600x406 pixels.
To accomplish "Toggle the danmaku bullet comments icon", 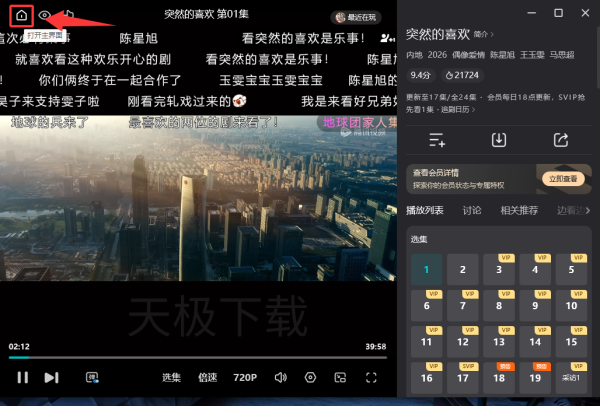I will 92,377.
